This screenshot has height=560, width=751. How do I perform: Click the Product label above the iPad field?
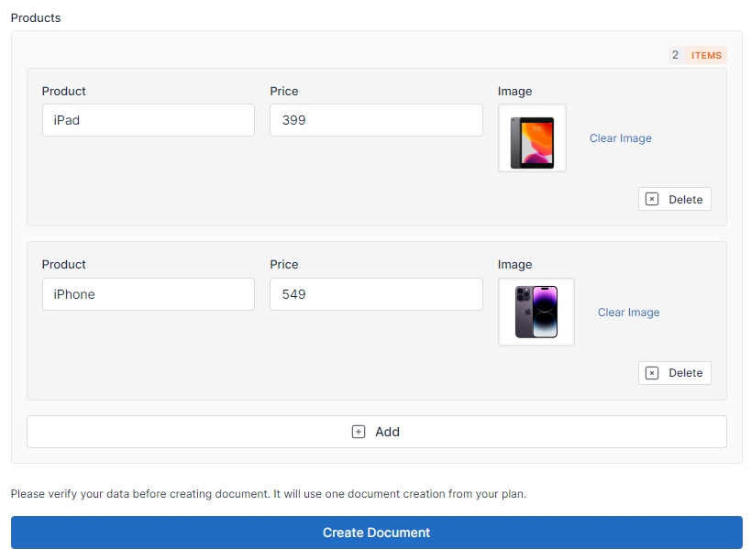point(64,91)
